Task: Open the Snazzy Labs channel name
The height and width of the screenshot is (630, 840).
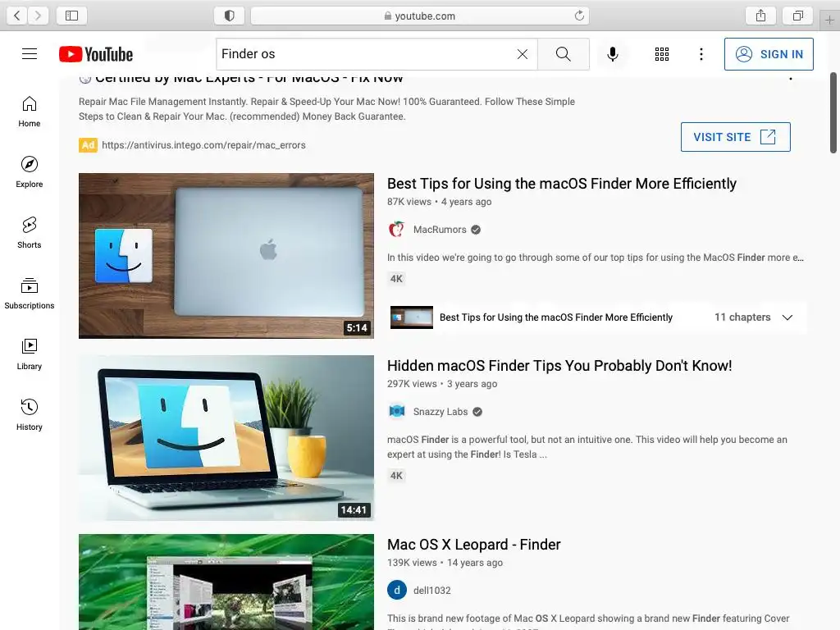Action: 441,412
